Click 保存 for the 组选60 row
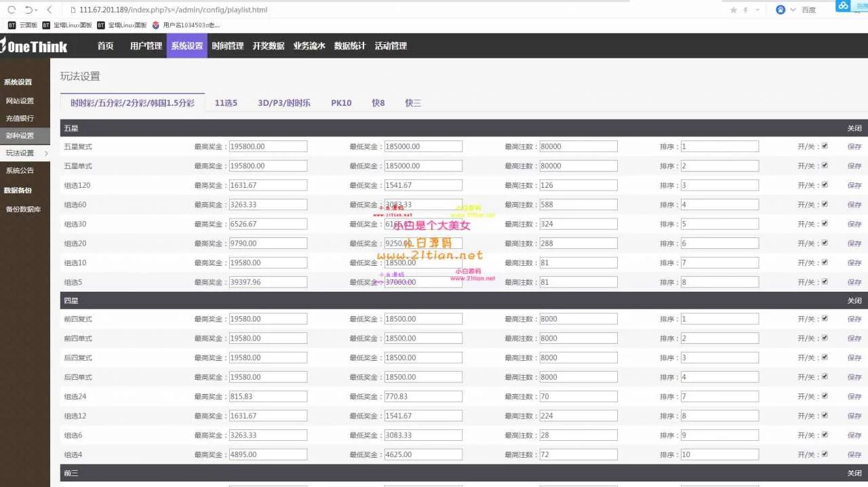 pyautogui.click(x=854, y=205)
